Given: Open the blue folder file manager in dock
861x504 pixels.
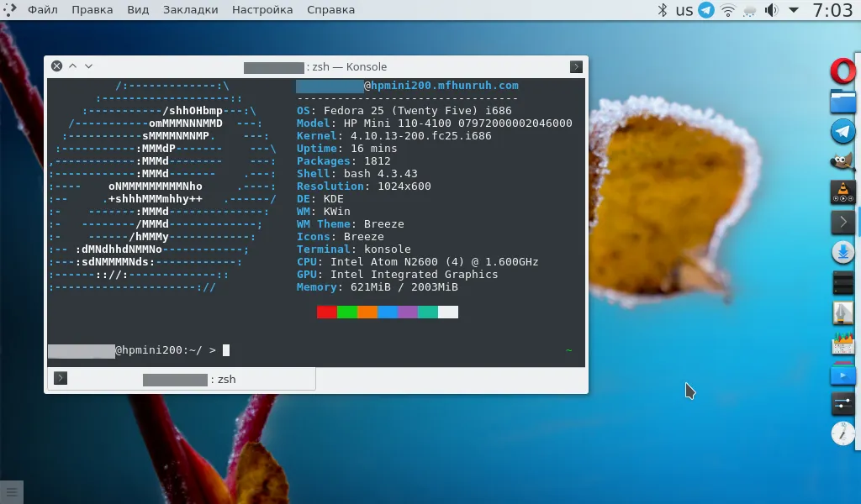Looking at the screenshot, I should click(843, 102).
